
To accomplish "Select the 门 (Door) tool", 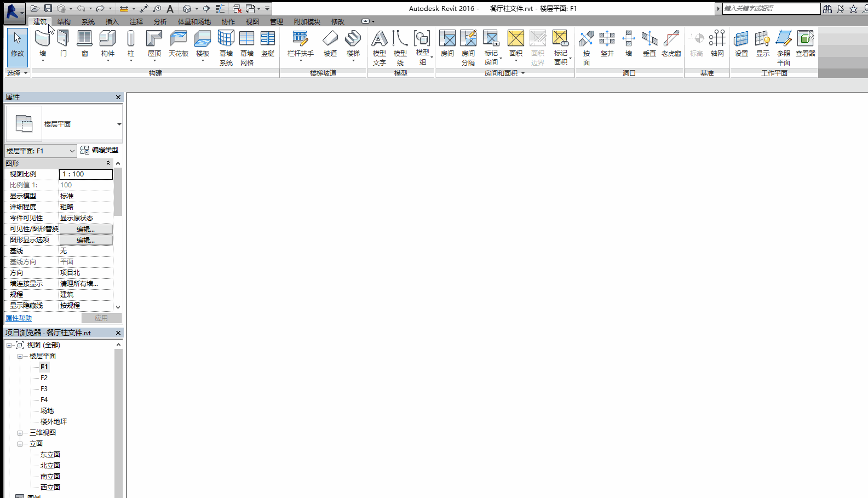I will point(64,43).
